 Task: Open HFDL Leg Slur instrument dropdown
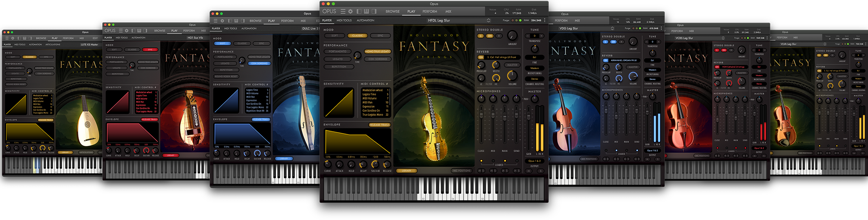pyautogui.click(x=459, y=20)
